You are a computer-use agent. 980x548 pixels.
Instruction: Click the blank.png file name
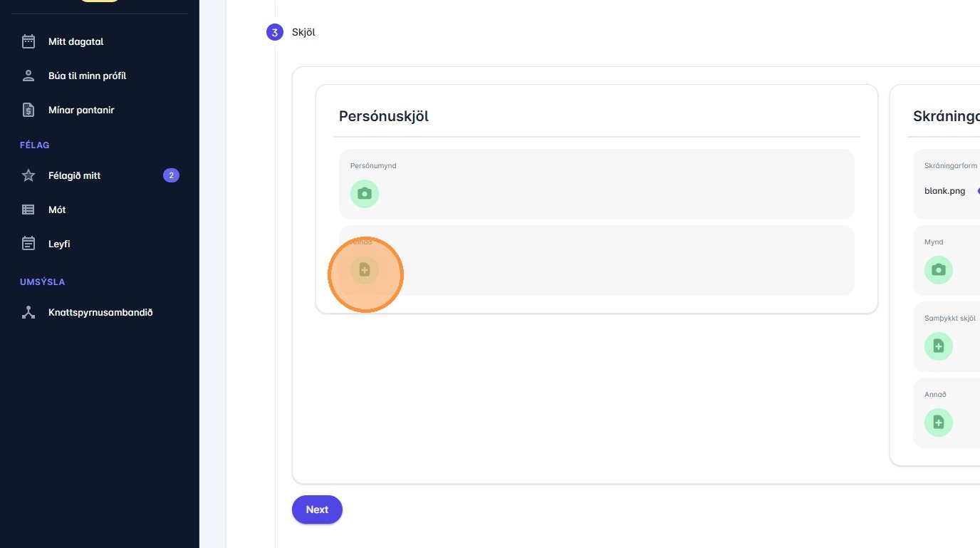(944, 191)
